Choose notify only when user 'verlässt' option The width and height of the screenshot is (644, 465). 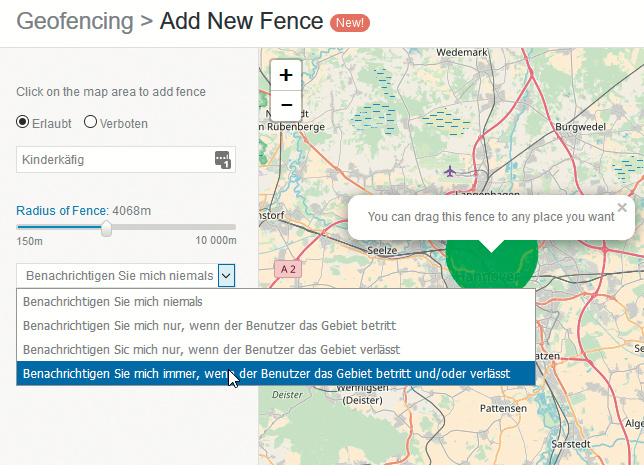pos(210,349)
